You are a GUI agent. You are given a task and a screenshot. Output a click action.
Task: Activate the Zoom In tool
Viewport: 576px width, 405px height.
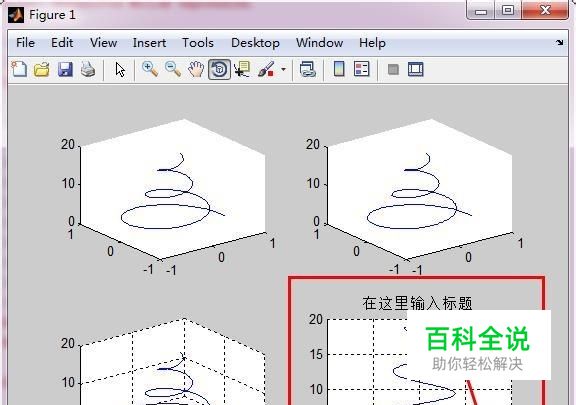[150, 69]
